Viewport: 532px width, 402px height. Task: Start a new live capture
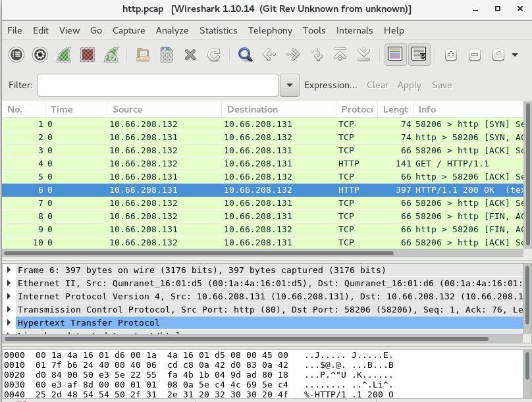[64, 55]
